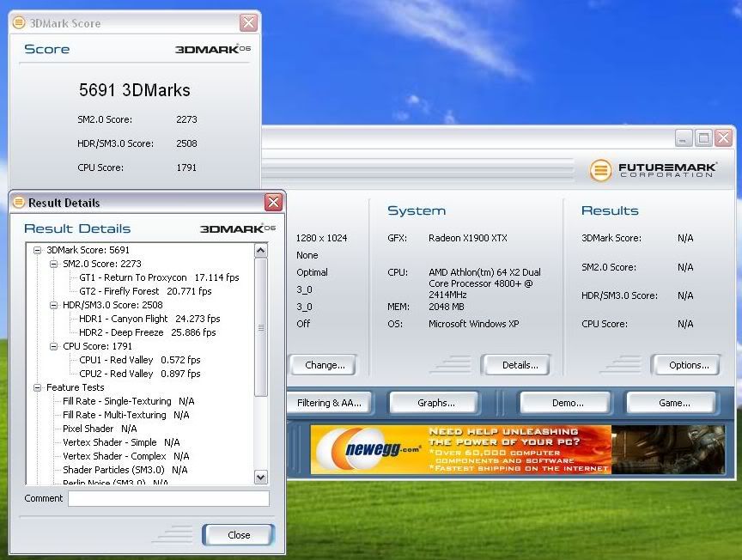Select the Pixel Shader N/A row
Viewport: 742px width, 560px height.
(x=100, y=429)
